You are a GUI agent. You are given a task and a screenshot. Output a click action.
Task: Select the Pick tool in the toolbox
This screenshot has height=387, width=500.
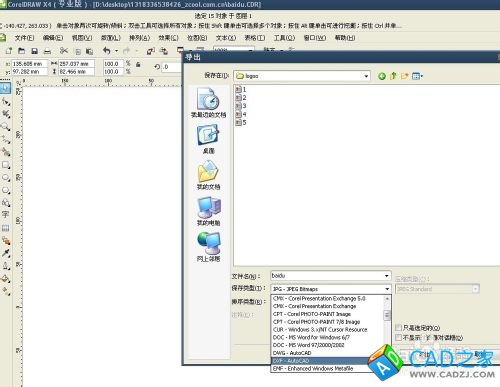(x=6, y=88)
